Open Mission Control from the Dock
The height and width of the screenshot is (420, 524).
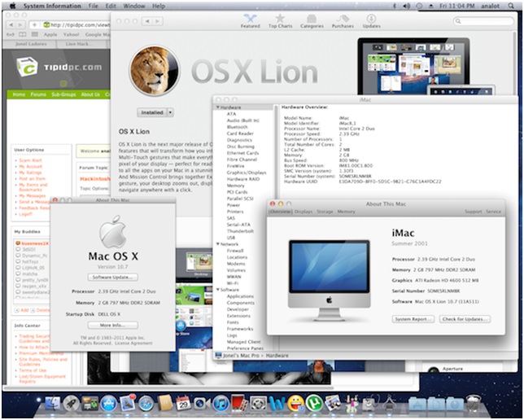pyautogui.click(x=90, y=403)
